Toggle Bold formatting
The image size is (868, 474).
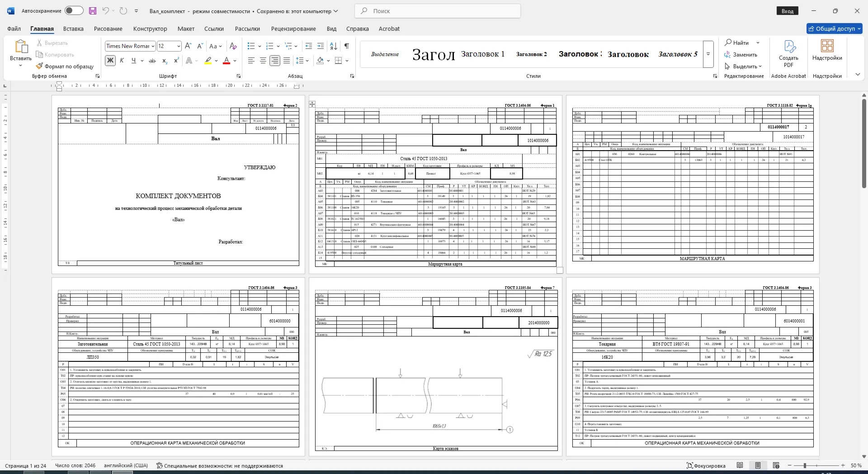pyautogui.click(x=110, y=61)
